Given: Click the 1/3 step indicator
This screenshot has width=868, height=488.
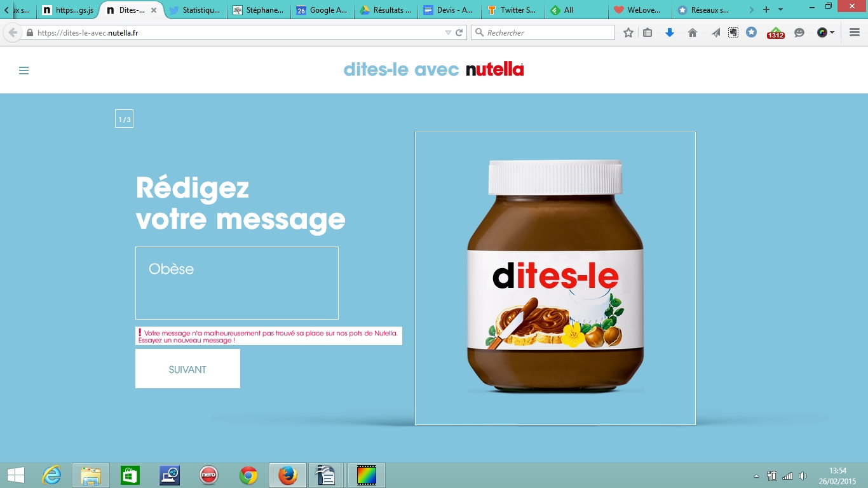Looking at the screenshot, I should [124, 119].
